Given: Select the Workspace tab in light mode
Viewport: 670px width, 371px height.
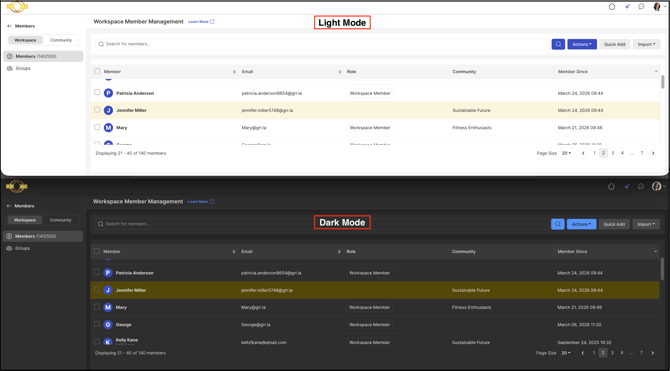Looking at the screenshot, I should [25, 40].
